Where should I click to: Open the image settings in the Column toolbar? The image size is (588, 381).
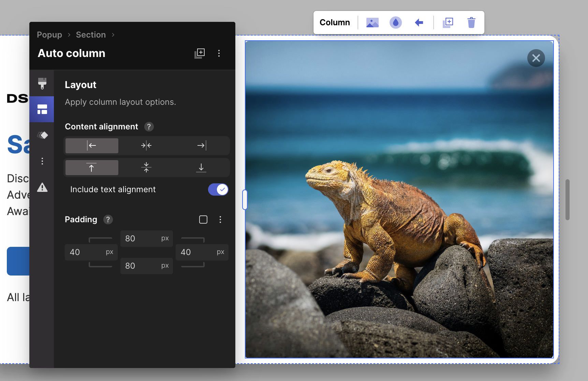[x=372, y=22]
